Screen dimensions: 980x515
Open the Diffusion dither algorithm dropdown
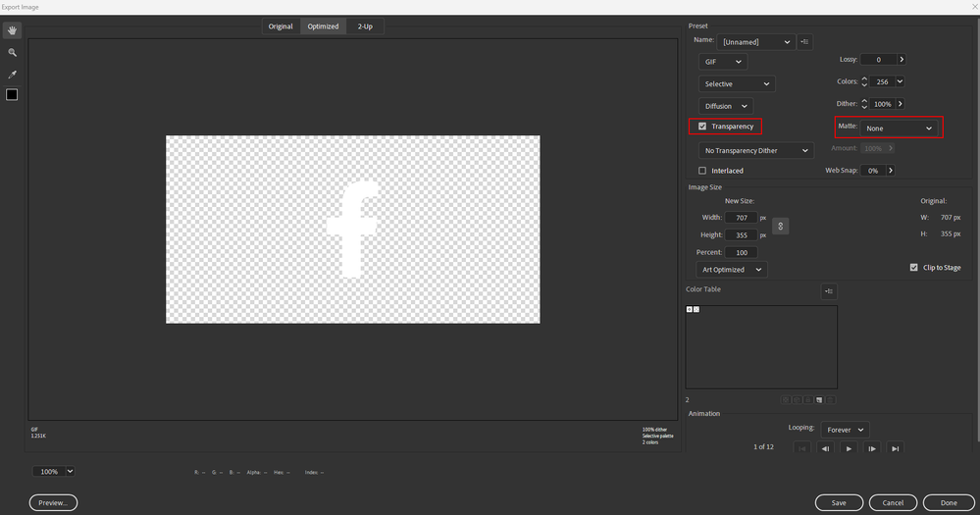point(726,106)
